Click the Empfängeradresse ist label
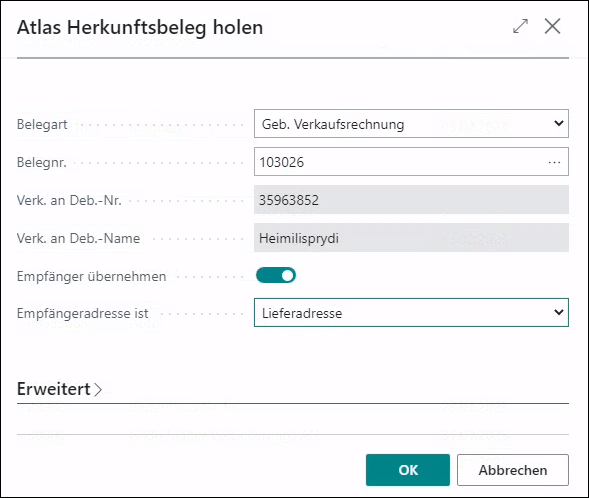Image resolution: width=589 pixels, height=498 pixels. coord(83,313)
